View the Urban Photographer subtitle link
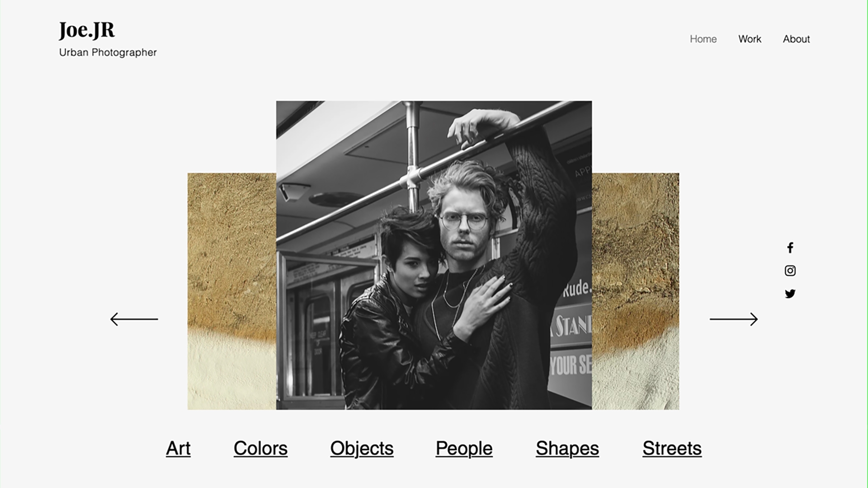The width and height of the screenshot is (868, 488). coord(108,52)
